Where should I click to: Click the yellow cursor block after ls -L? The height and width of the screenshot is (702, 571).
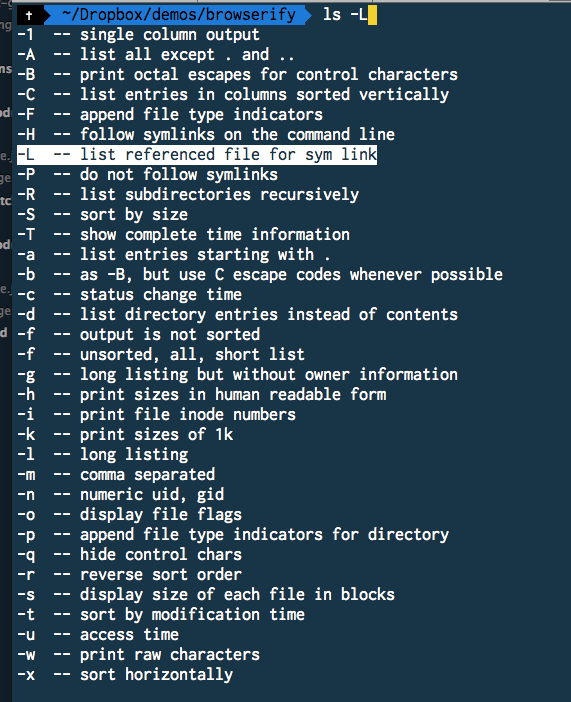372,15
